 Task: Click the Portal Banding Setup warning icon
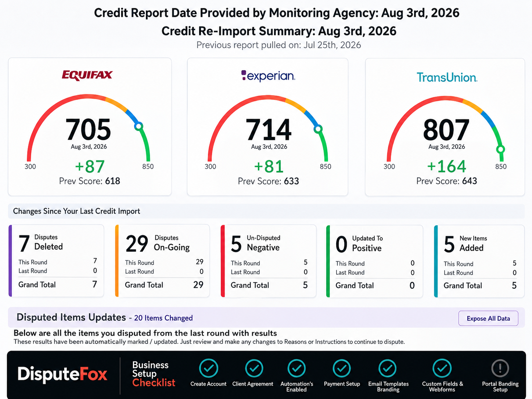point(500,368)
